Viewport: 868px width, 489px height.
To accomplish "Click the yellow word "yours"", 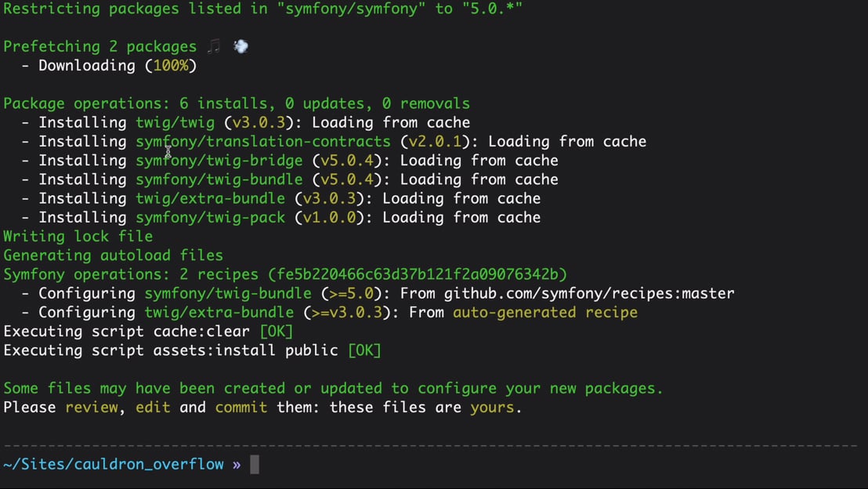I will click(492, 407).
